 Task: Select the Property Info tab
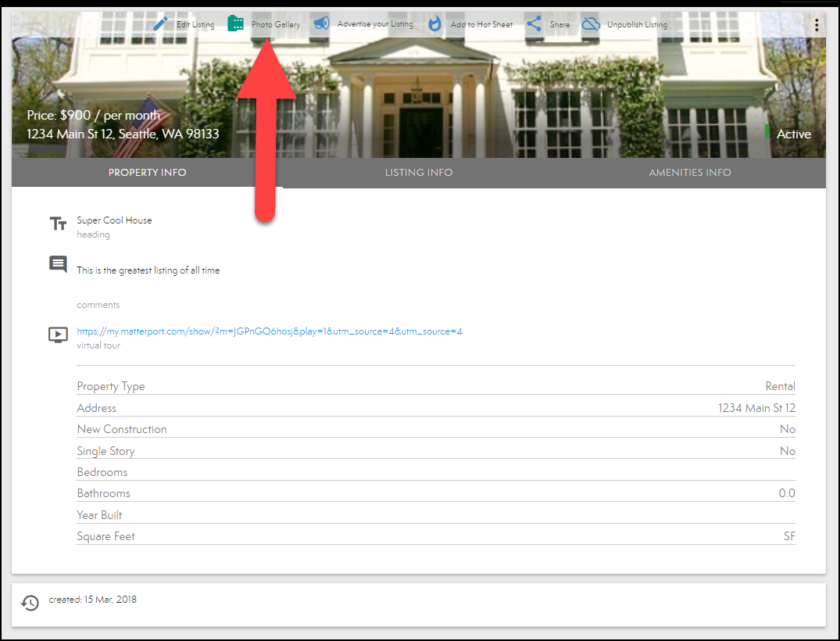(147, 172)
